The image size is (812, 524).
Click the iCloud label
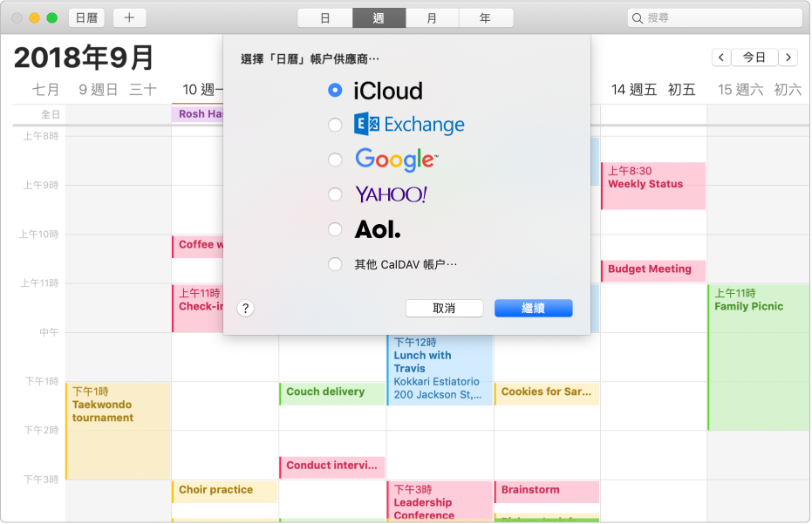coord(388,91)
